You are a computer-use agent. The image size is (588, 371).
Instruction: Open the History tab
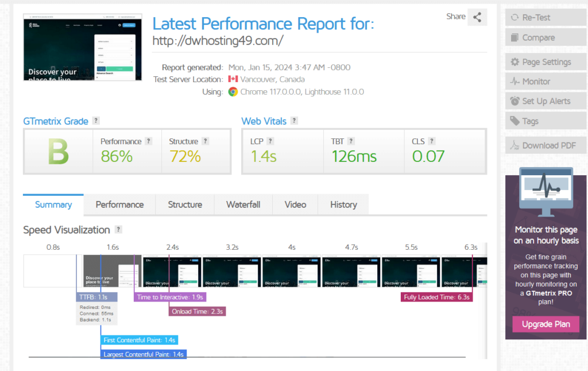pos(343,204)
